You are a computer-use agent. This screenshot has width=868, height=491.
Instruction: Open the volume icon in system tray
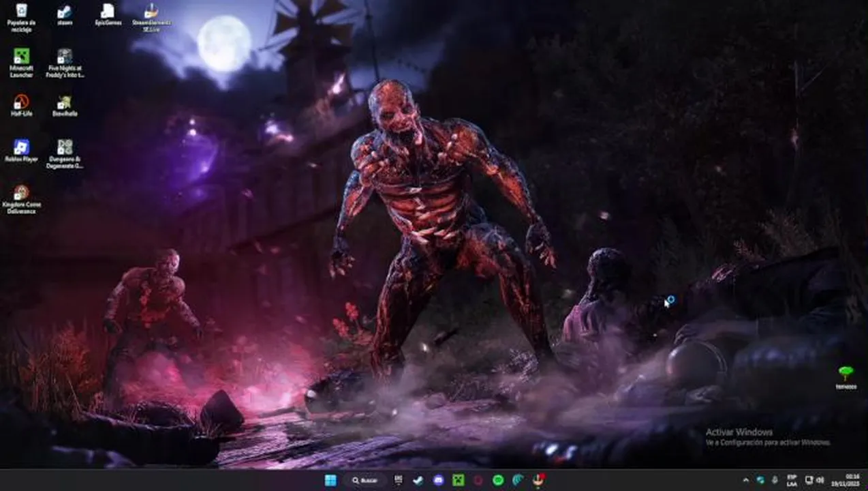pyautogui.click(x=820, y=480)
